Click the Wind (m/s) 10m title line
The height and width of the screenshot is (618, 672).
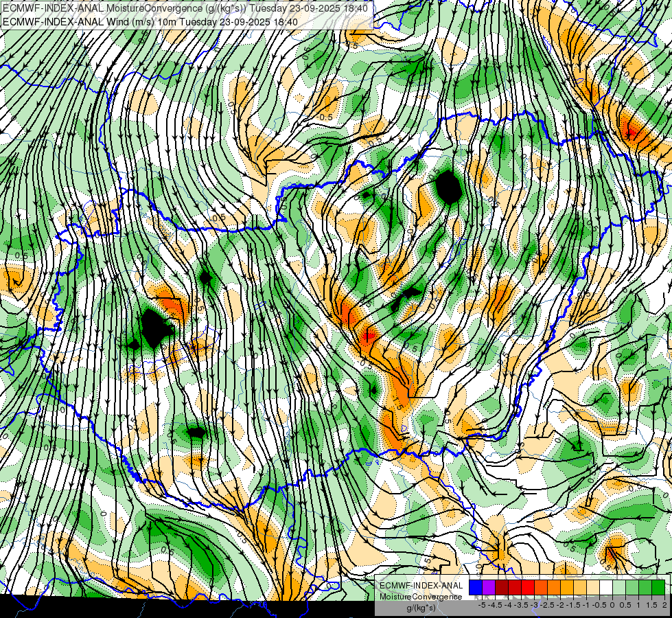150,21
